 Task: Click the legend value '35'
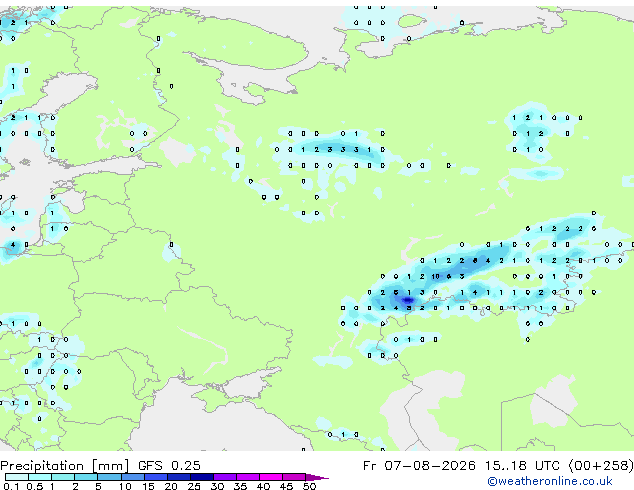[x=240, y=486]
